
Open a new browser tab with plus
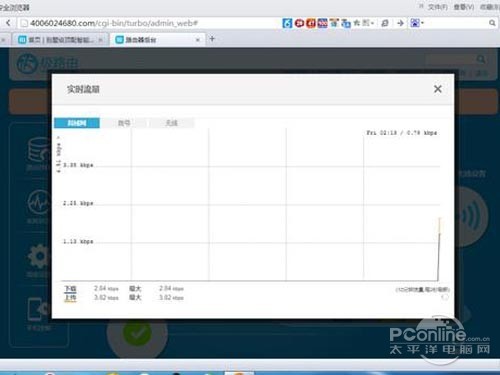point(212,39)
